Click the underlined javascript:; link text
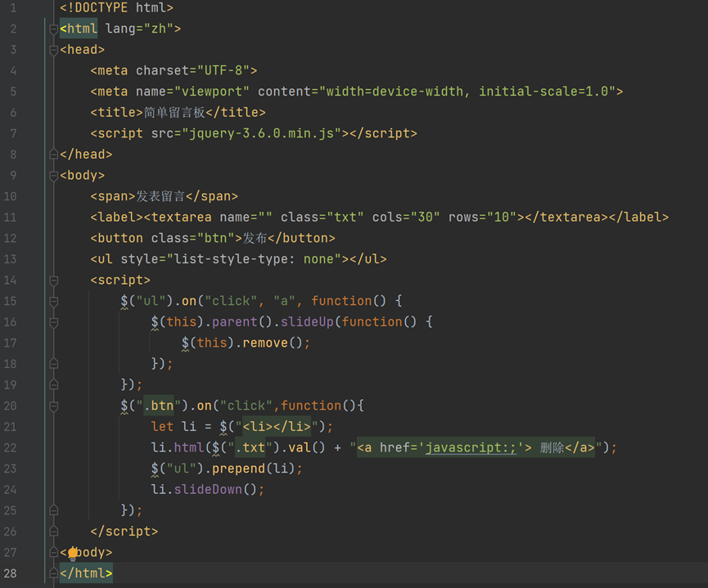Image resolution: width=708 pixels, height=588 pixels. tap(471, 447)
